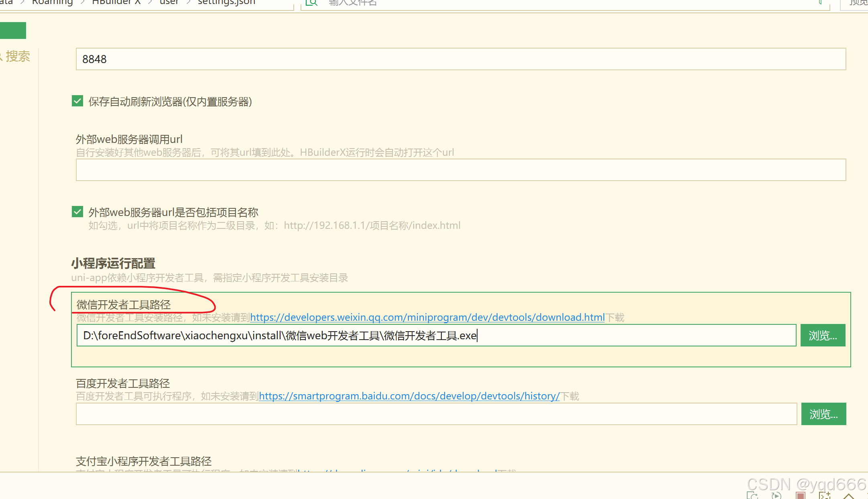Open the developers.weixin.qq.com download link
Image resolution: width=868 pixels, height=499 pixels.
click(x=427, y=318)
